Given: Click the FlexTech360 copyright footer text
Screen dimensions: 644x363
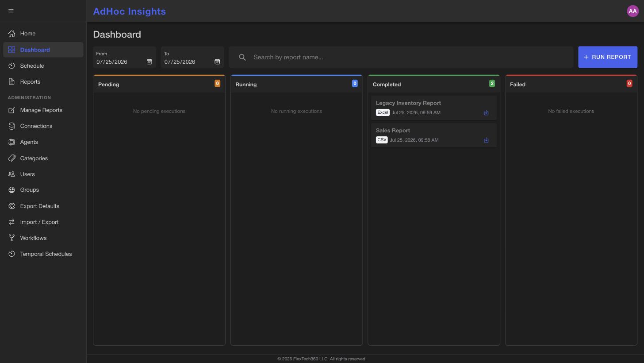Looking at the screenshot, I should [322, 359].
